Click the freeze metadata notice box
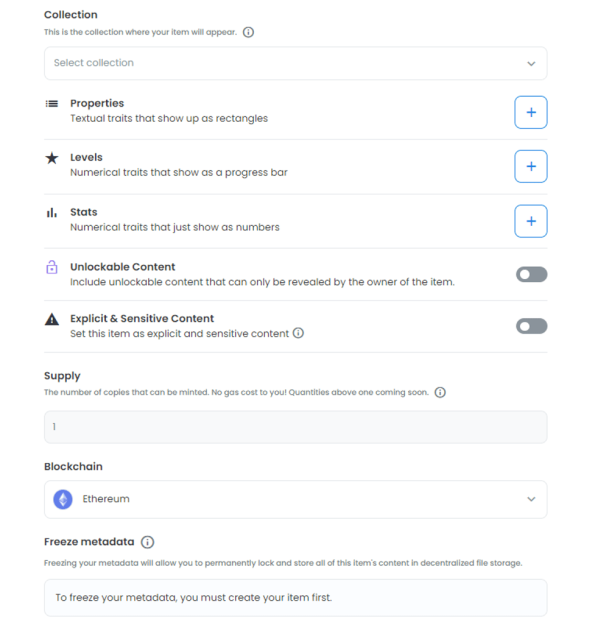The image size is (609, 628). coord(295,598)
